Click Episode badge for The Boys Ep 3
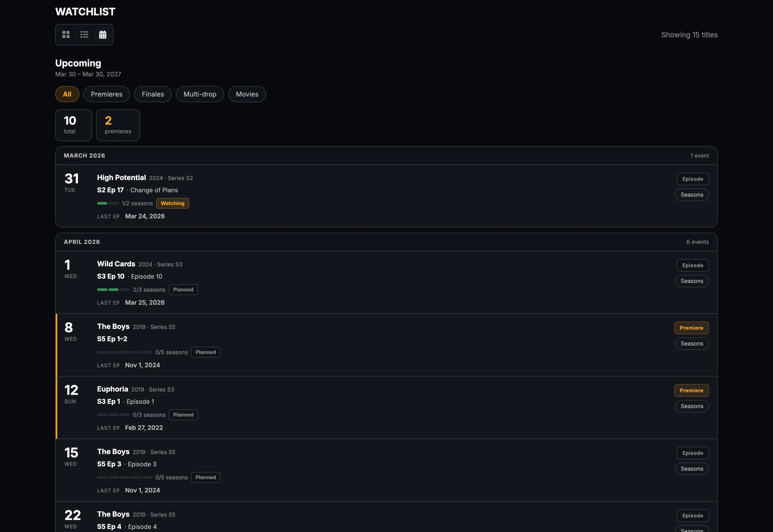This screenshot has height=532, width=773. (x=693, y=453)
